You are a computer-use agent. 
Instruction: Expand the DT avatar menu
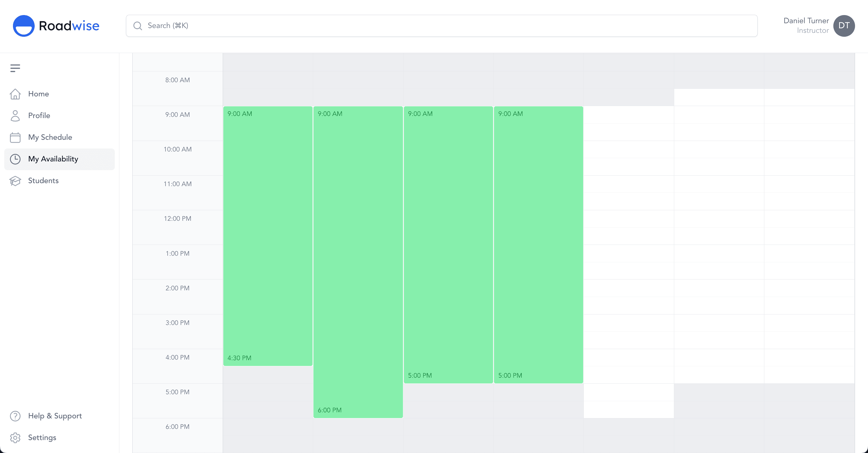[844, 26]
